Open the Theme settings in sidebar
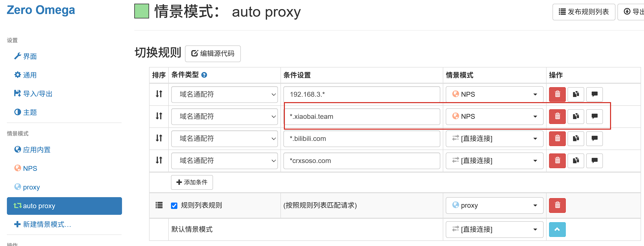This screenshot has height=246, width=644. [x=30, y=112]
